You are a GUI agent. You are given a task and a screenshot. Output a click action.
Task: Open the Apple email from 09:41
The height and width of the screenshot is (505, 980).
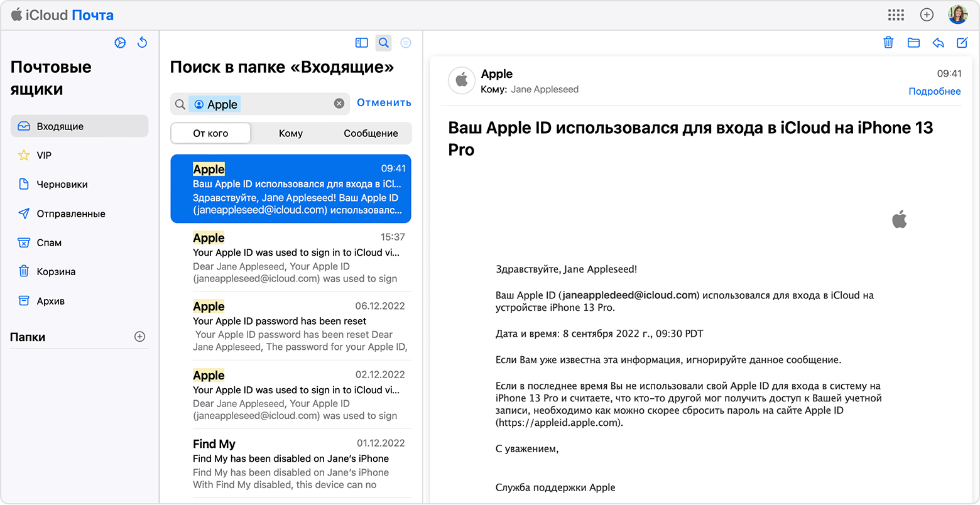pyautogui.click(x=291, y=188)
